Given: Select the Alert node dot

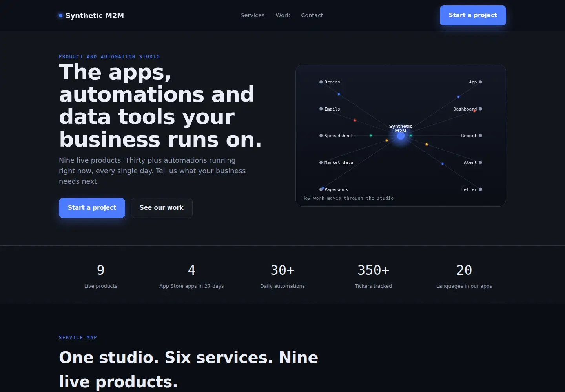Looking at the screenshot, I should click(480, 162).
